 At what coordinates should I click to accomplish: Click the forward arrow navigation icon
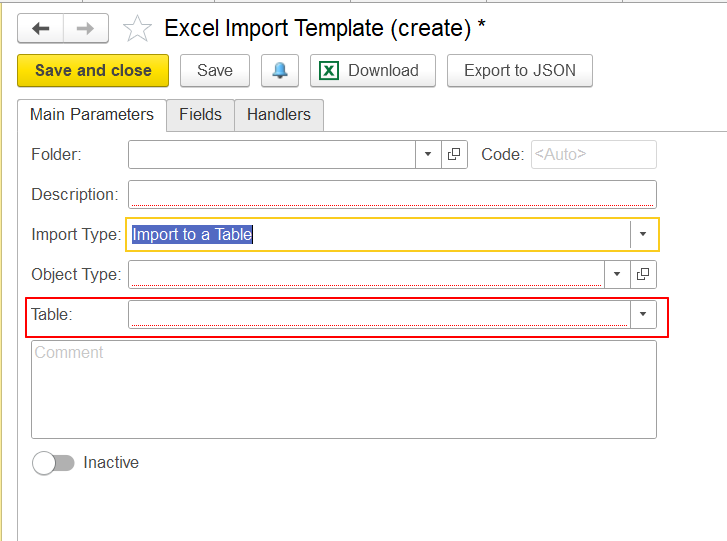tap(85, 29)
